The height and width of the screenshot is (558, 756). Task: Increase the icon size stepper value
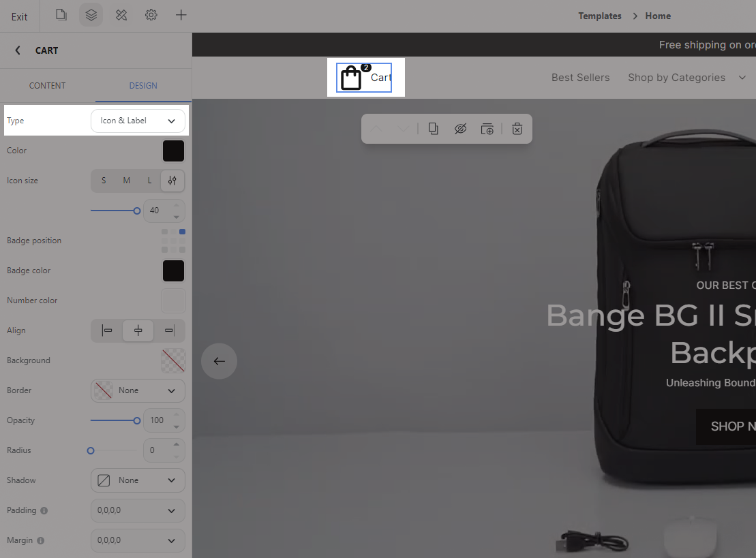tap(177, 206)
